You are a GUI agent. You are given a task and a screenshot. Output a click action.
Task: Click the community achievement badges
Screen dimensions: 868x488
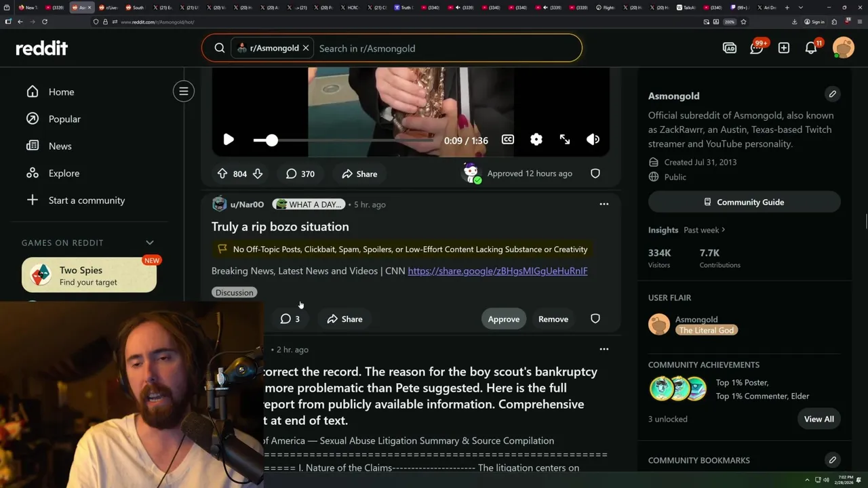click(678, 389)
